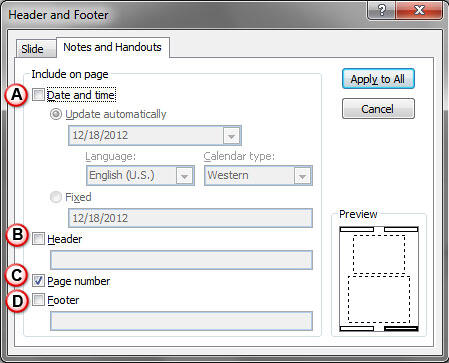This screenshot has width=449, height=363.
Task: Tick the Footer checkbox
Action: [38, 300]
